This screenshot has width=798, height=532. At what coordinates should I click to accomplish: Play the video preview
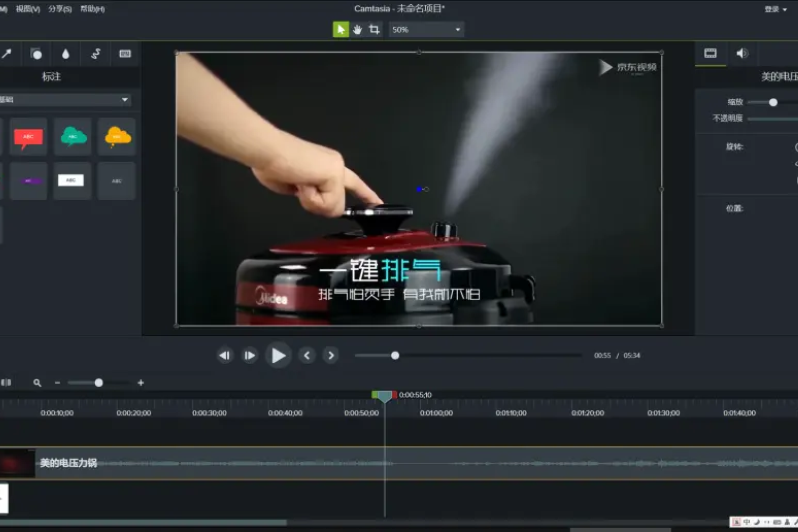click(x=278, y=355)
